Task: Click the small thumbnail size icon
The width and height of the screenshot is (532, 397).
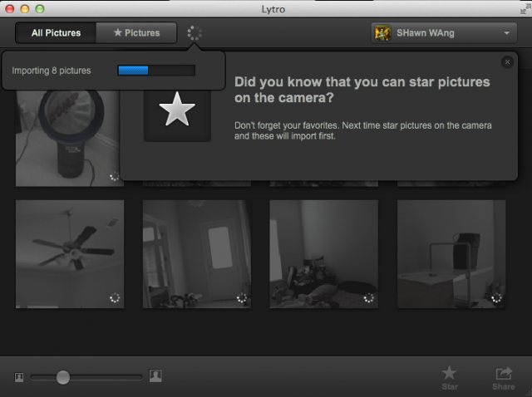Action: (x=19, y=377)
